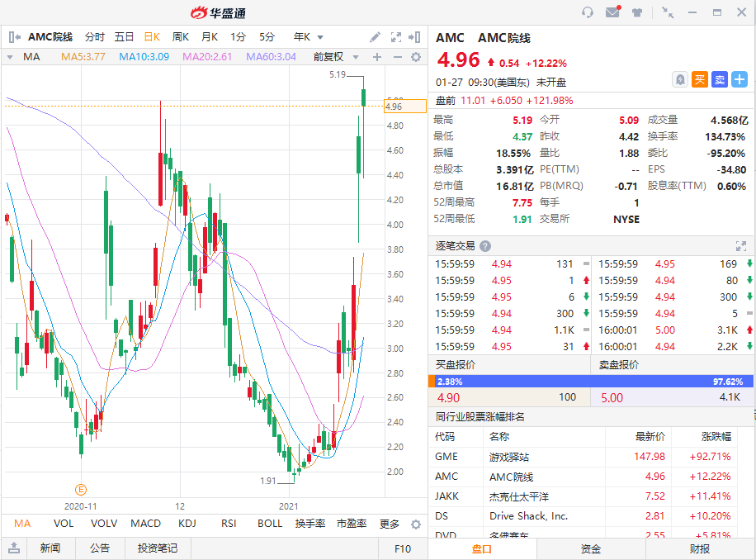The height and width of the screenshot is (560, 756).
Task: Click the 华盛通 logo
Action: pos(218,13)
